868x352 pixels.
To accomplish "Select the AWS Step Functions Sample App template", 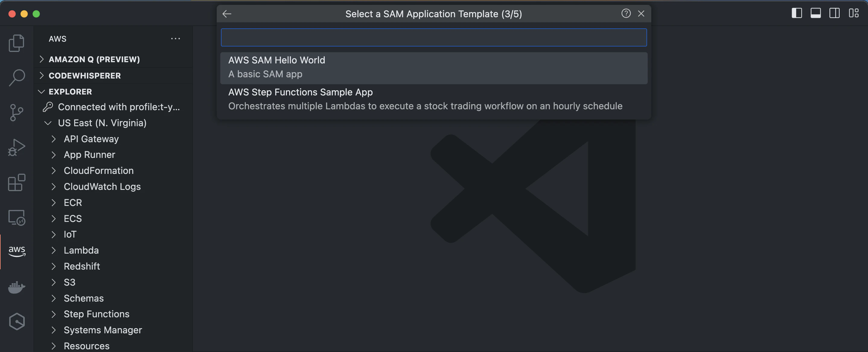I will (434, 100).
